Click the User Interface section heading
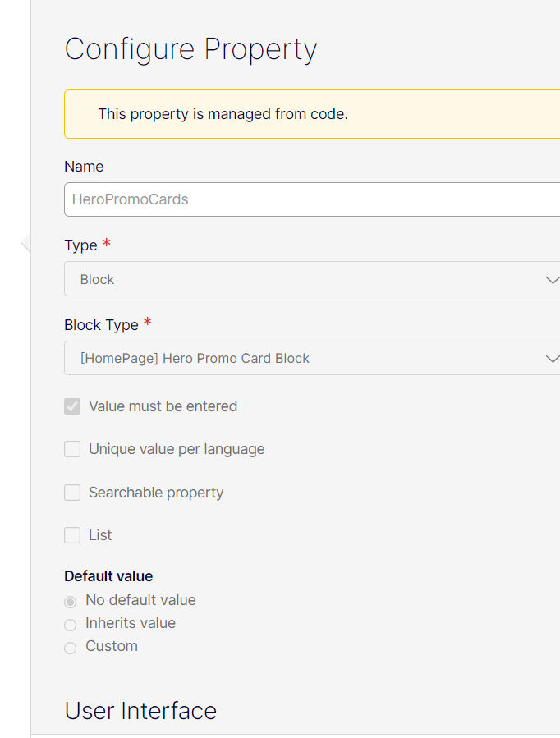The image size is (560, 738). (140, 711)
